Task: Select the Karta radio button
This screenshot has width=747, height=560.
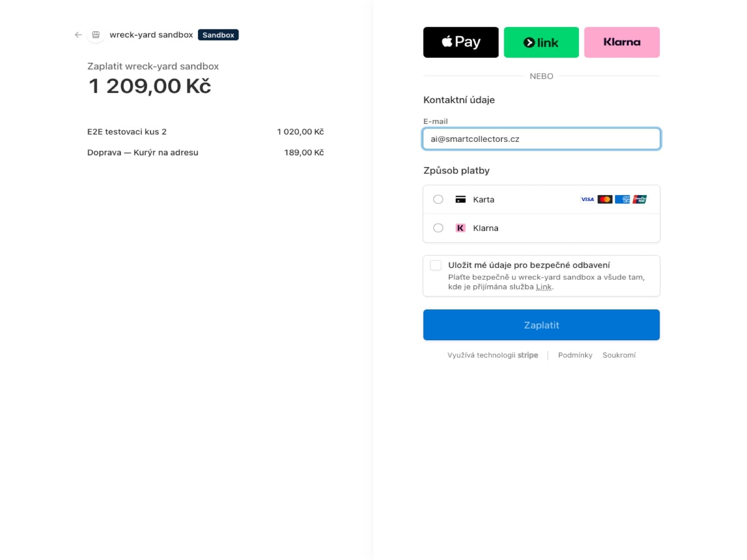Action: [x=438, y=199]
